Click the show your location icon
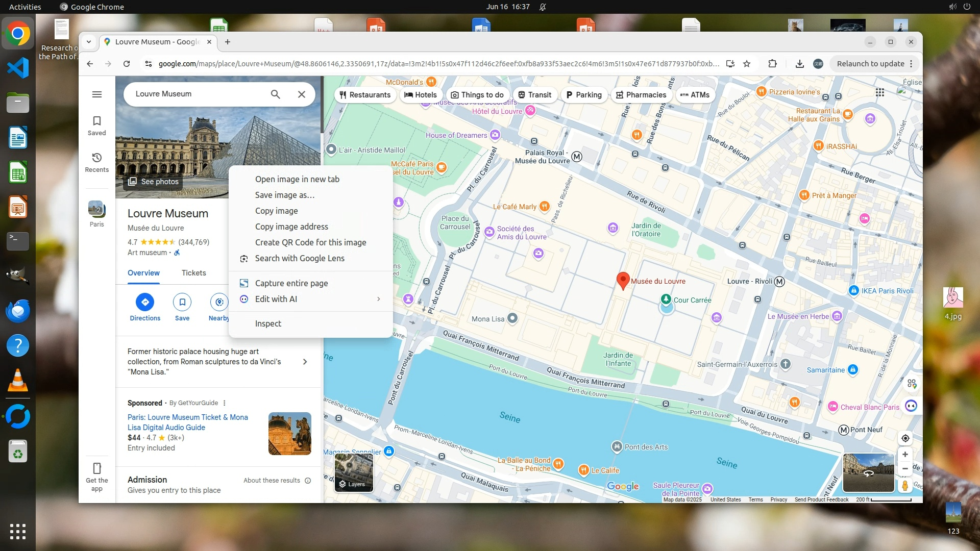Image resolution: width=980 pixels, height=551 pixels. (905, 438)
